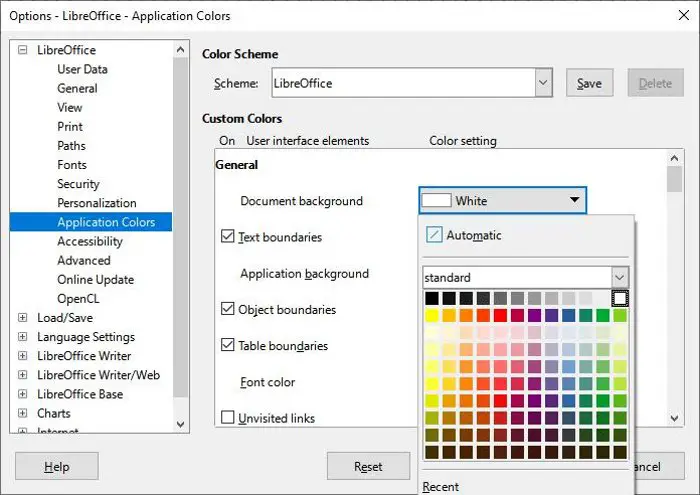Click the Document background label

click(x=301, y=201)
